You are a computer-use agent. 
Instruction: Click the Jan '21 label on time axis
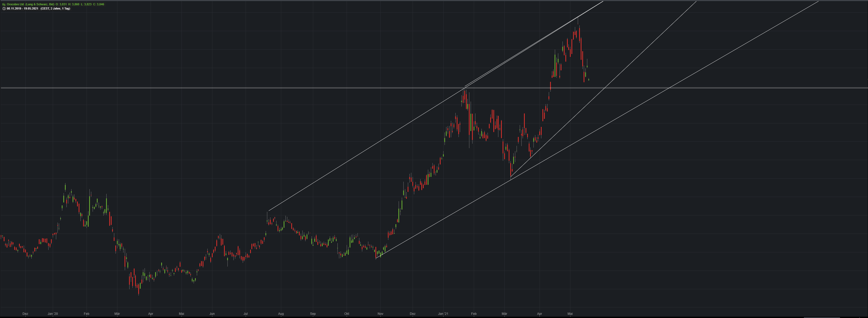[x=443, y=314]
